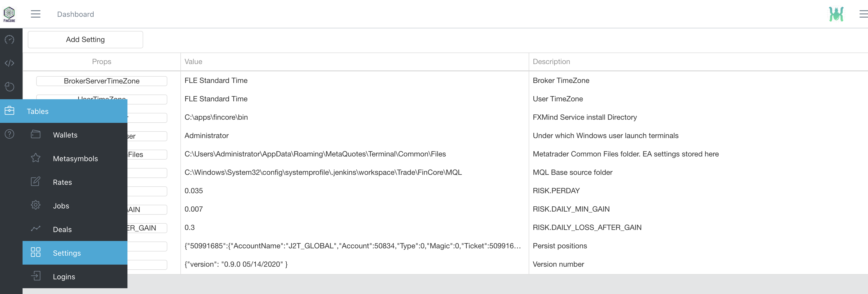Open the Metasymbols menu item
This screenshot has height=294, width=868.
(75, 159)
